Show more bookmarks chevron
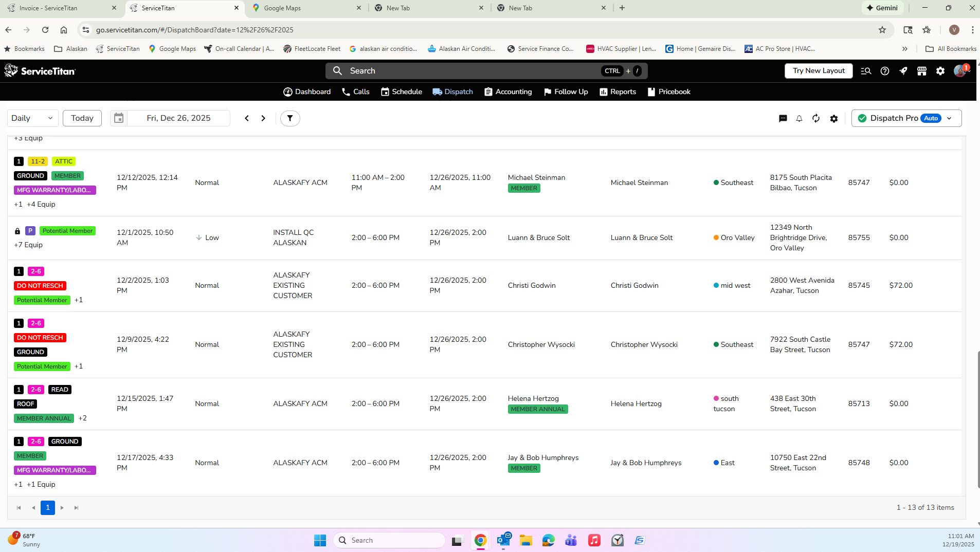 click(904, 49)
